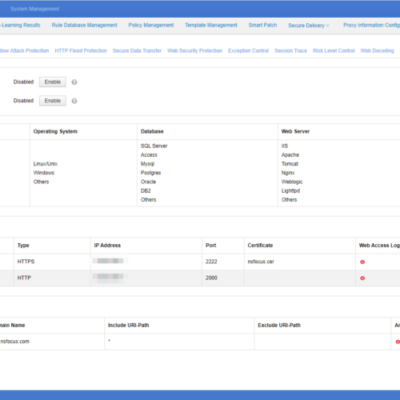Click help icon beside second Enable button
Viewport: 400px width, 400px height.
(x=74, y=101)
